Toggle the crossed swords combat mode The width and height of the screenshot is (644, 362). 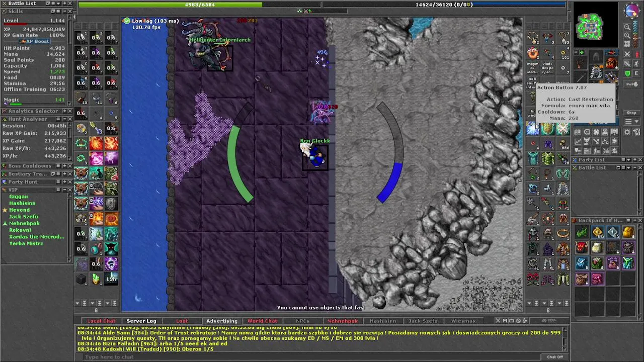click(627, 54)
